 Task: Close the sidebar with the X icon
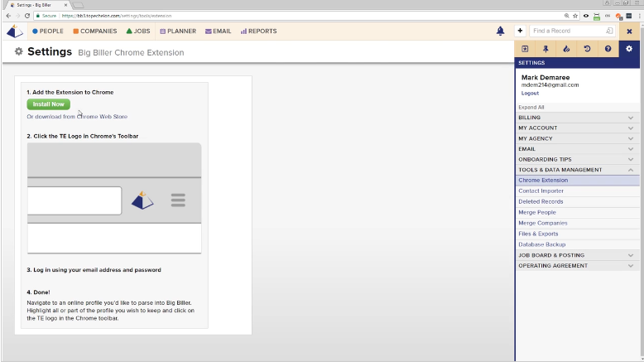click(x=629, y=31)
